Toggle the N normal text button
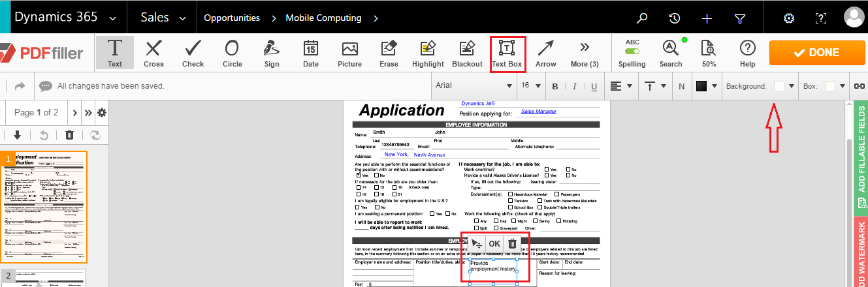 681,86
